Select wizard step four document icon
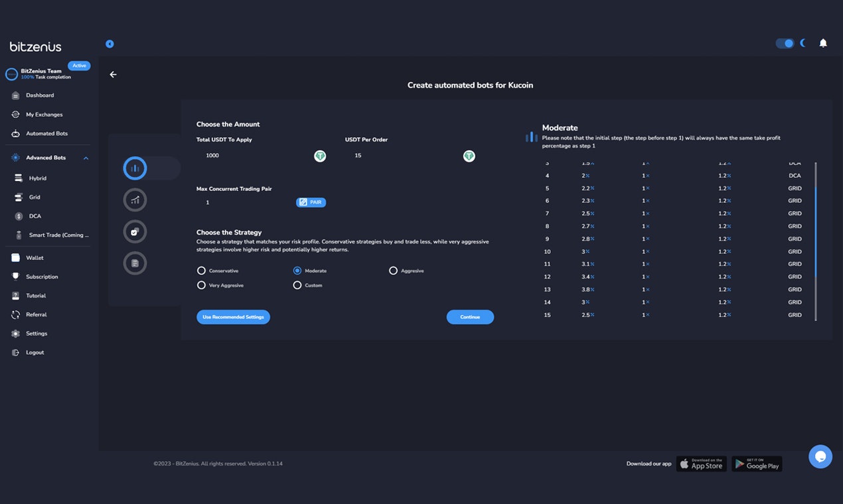The height and width of the screenshot is (504, 843). point(135,263)
